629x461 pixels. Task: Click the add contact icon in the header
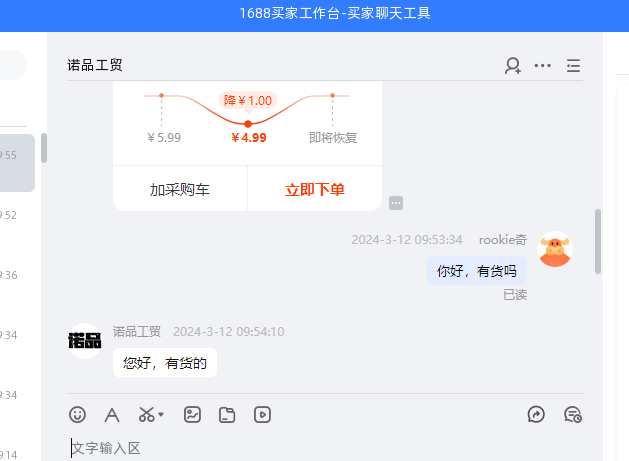point(513,66)
